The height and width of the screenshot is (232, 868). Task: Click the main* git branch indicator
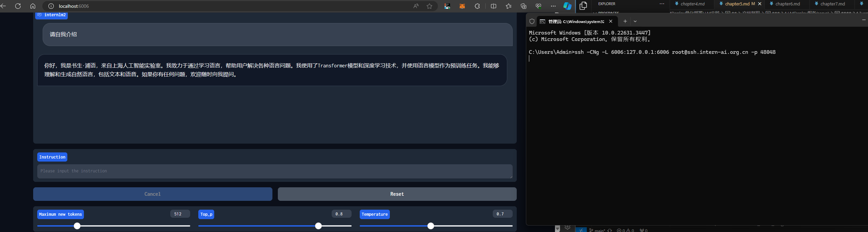pyautogui.click(x=597, y=230)
